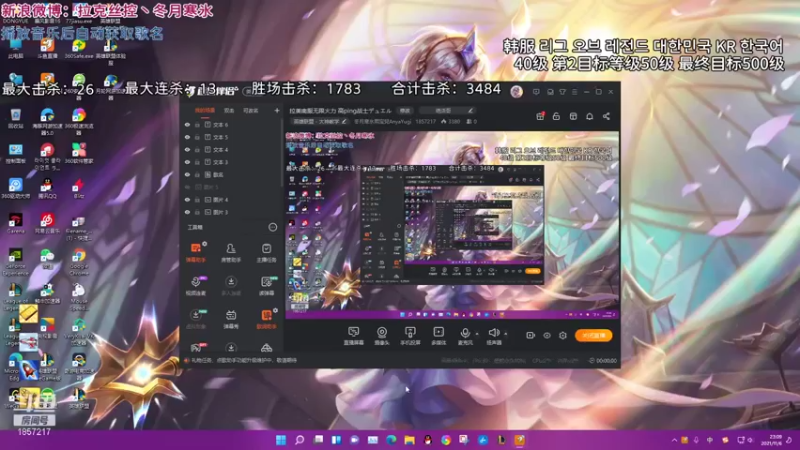Viewport: 800px width, 450px height.
Task: Add a screen capture source
Action: coord(354,336)
